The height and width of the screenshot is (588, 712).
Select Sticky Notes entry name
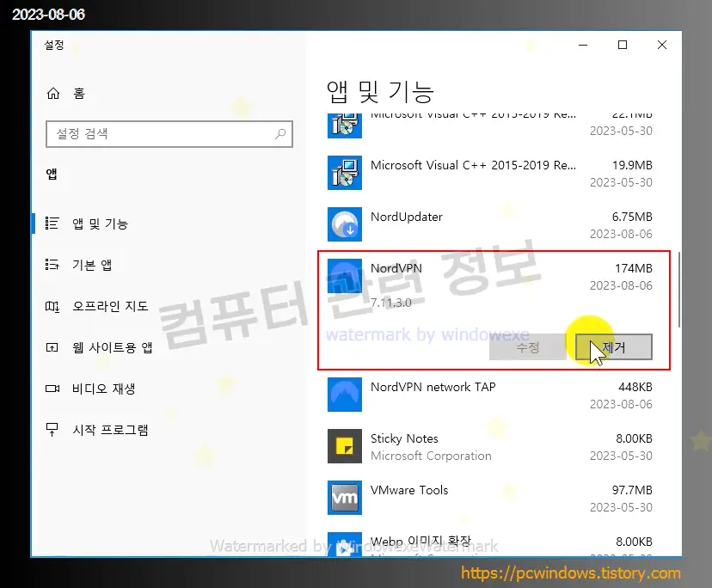coord(404,438)
